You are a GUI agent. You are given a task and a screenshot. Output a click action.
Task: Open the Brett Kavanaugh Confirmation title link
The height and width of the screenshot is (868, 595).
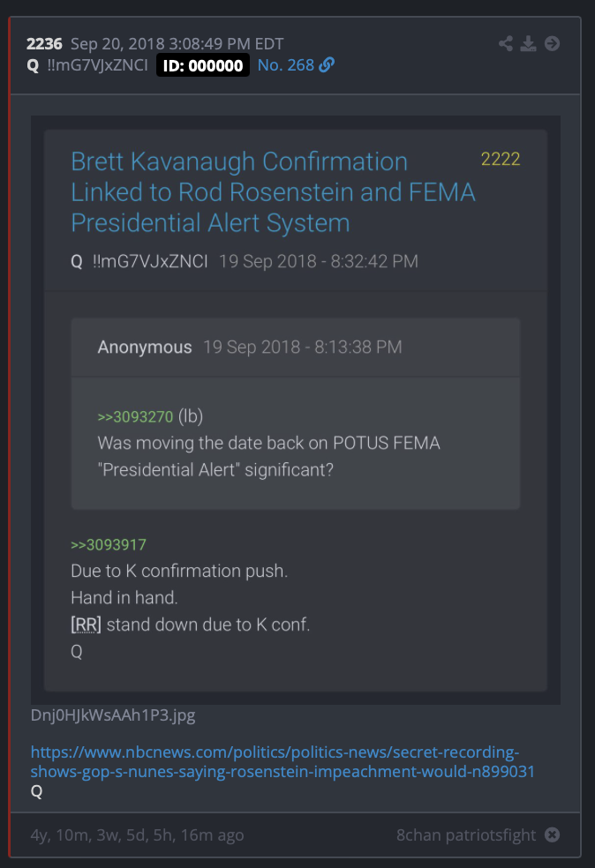pos(273,192)
